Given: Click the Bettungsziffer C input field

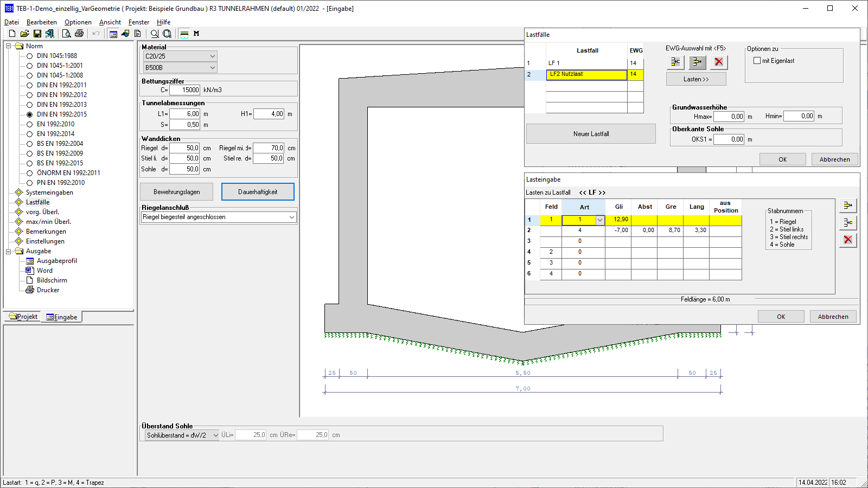Looking at the screenshot, I should (x=185, y=90).
